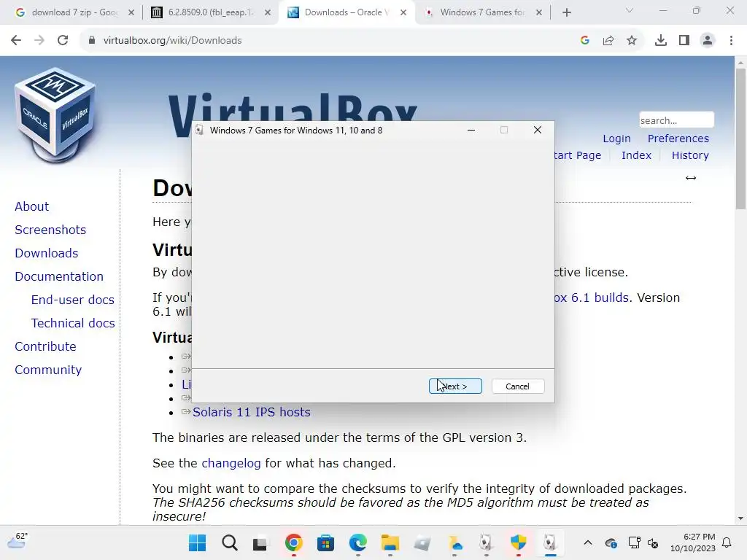The height and width of the screenshot is (560, 747).
Task: Open the Login link
Action: click(616, 139)
